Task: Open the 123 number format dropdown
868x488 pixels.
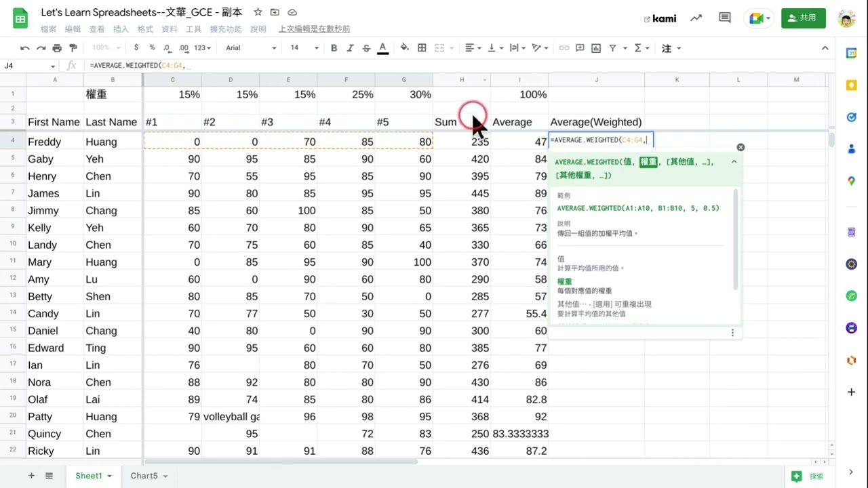Action: click(x=202, y=48)
